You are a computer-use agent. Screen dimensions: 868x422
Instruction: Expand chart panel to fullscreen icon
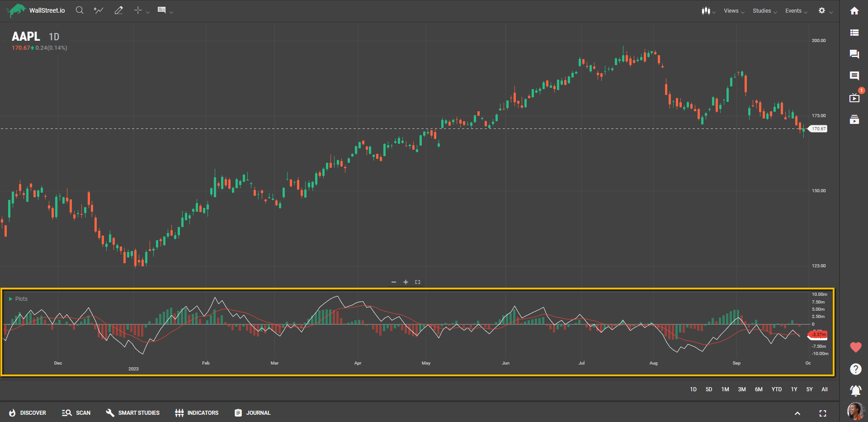click(x=418, y=282)
